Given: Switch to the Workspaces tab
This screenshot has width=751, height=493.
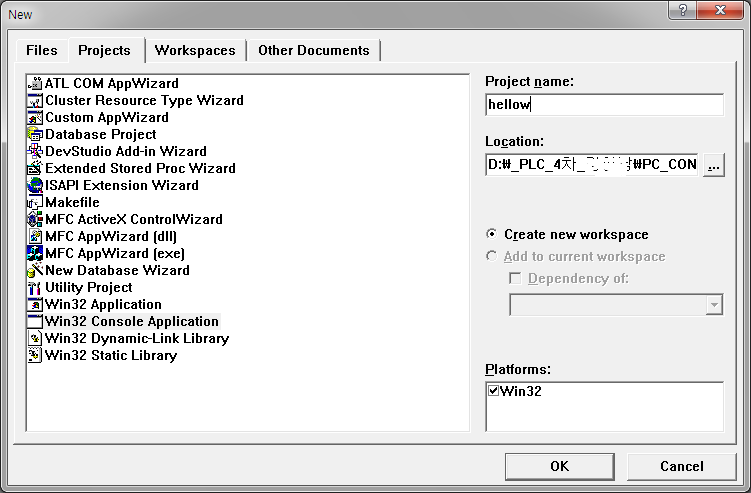Looking at the screenshot, I should tap(195, 50).
